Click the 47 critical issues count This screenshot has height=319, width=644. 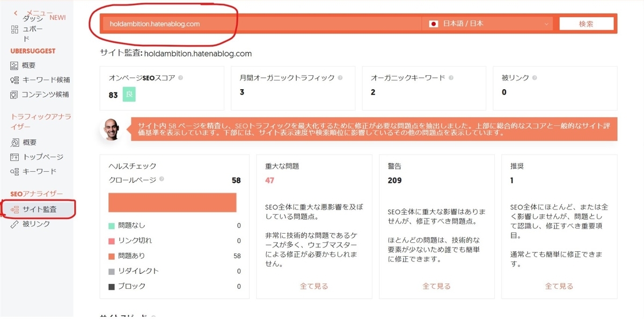pyautogui.click(x=269, y=180)
